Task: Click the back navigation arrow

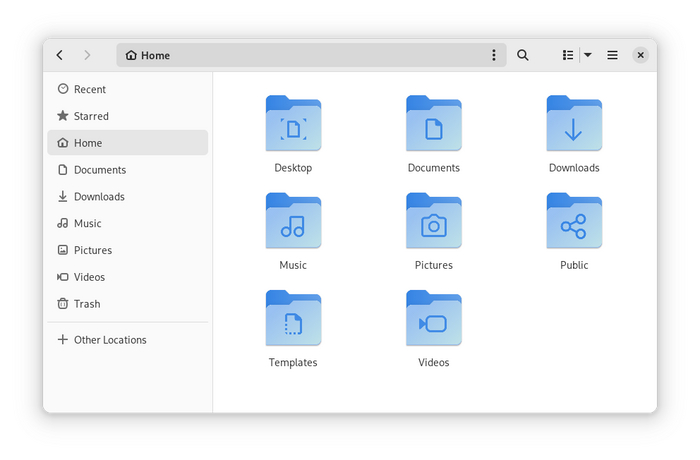Action: [x=60, y=55]
